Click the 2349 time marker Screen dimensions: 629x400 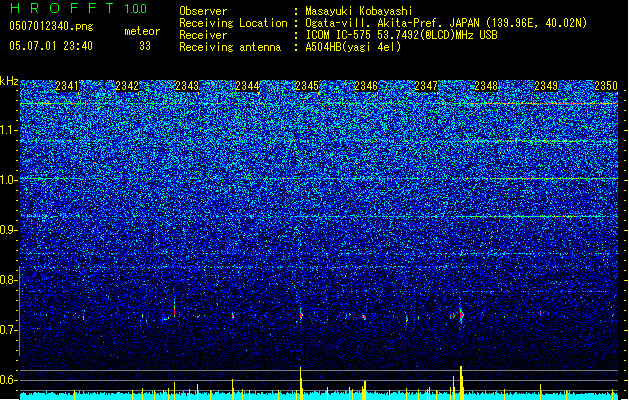coord(546,86)
